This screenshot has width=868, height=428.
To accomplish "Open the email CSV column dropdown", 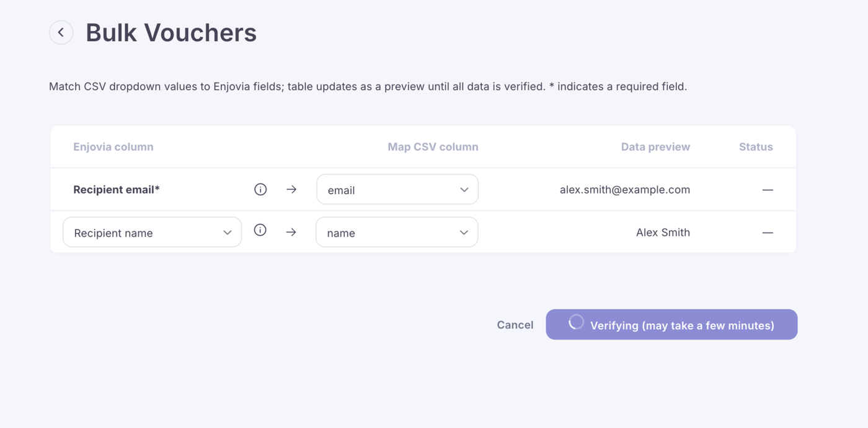I will tap(397, 190).
